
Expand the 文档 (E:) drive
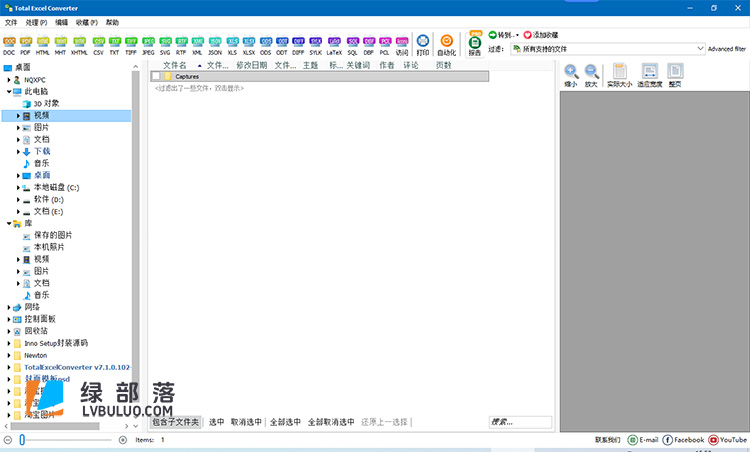(x=18, y=211)
